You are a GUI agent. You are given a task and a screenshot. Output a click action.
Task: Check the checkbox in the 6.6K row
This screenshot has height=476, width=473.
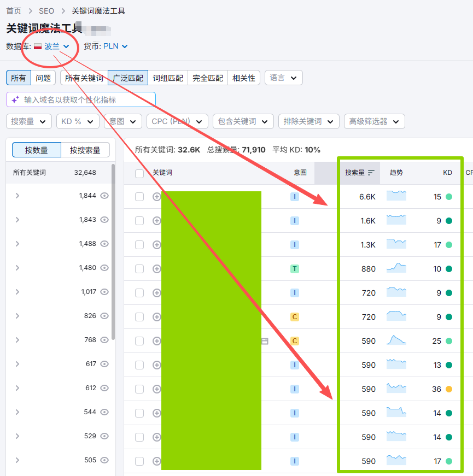pyautogui.click(x=139, y=197)
